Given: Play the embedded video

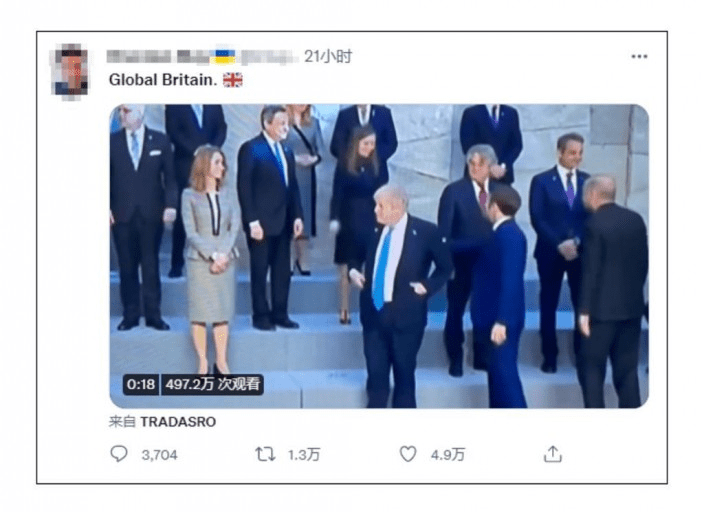Looking at the screenshot, I should click(x=379, y=256).
